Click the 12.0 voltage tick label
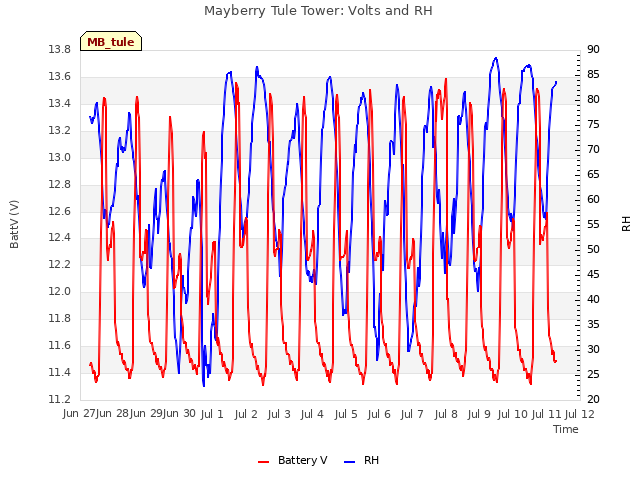640x480 pixels. tap(60, 291)
